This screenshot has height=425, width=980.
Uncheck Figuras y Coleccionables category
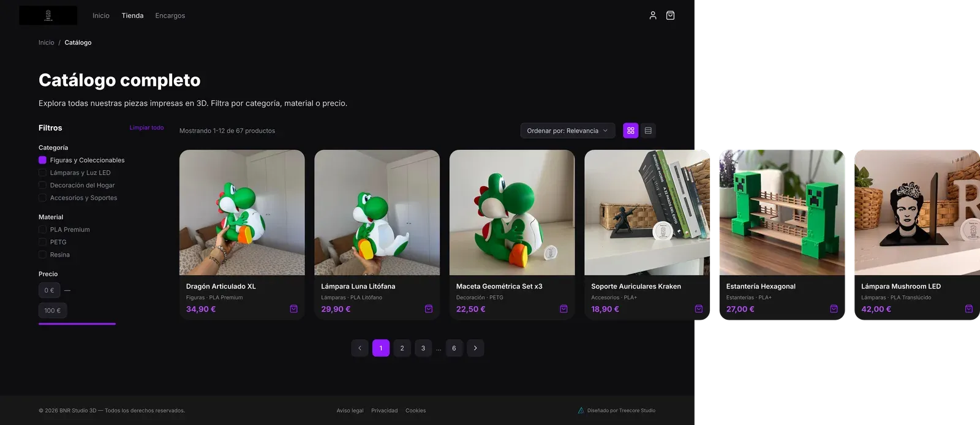point(42,160)
